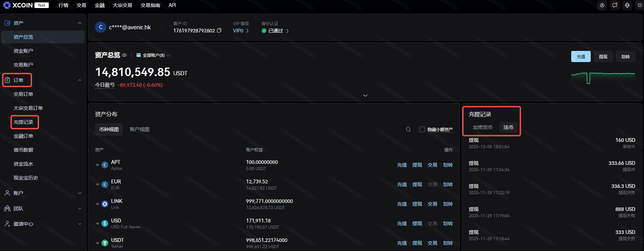Open the notifications message icon
644x251 pixels.
615,5
